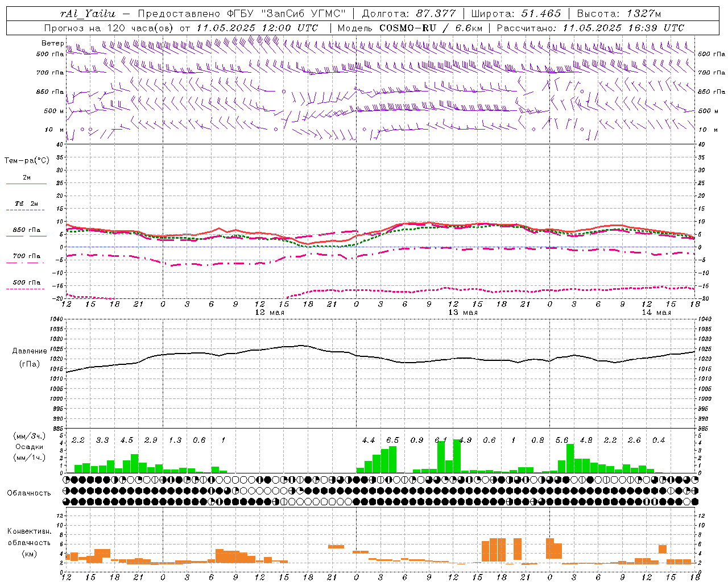Click the Широта: 51.465 value
728x582 pixels.
click(516, 14)
